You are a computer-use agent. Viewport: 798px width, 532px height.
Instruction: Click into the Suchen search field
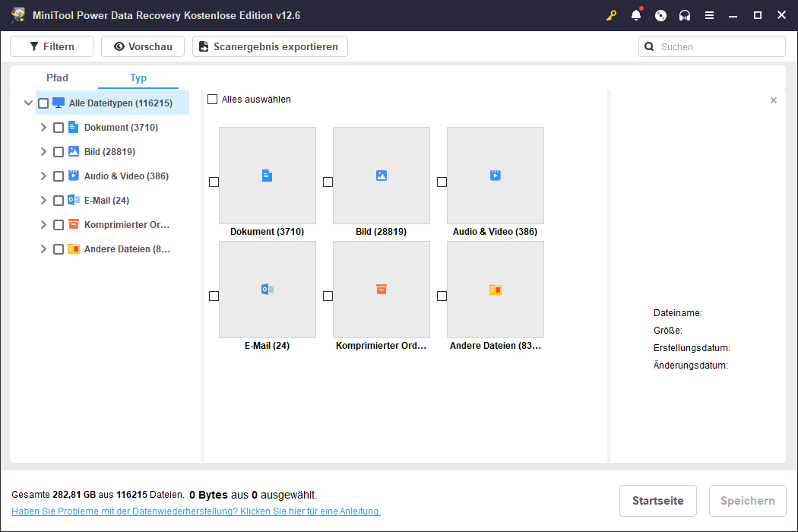tap(718, 46)
